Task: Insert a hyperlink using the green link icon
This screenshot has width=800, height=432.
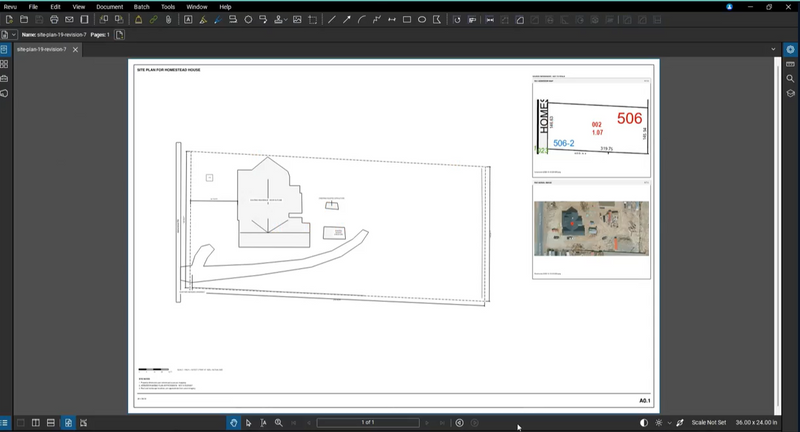Action: pos(154,20)
